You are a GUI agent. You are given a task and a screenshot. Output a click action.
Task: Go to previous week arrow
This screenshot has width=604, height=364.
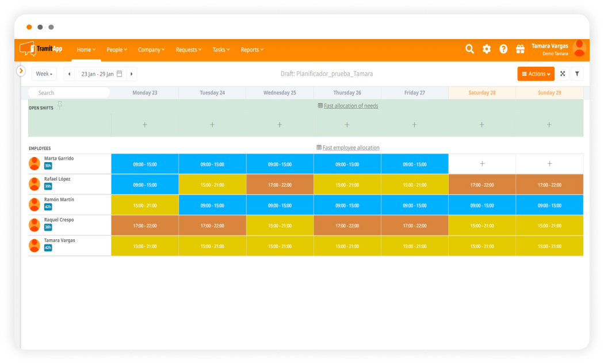[x=69, y=74]
